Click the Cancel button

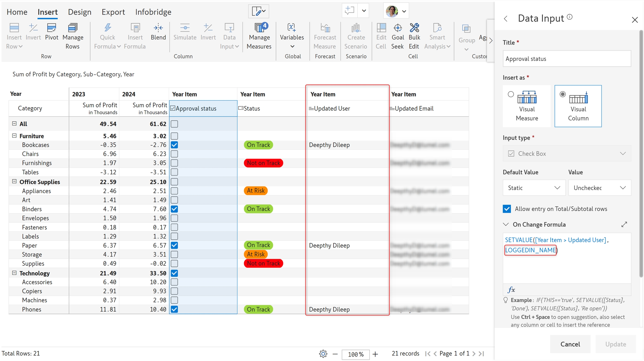570,344
